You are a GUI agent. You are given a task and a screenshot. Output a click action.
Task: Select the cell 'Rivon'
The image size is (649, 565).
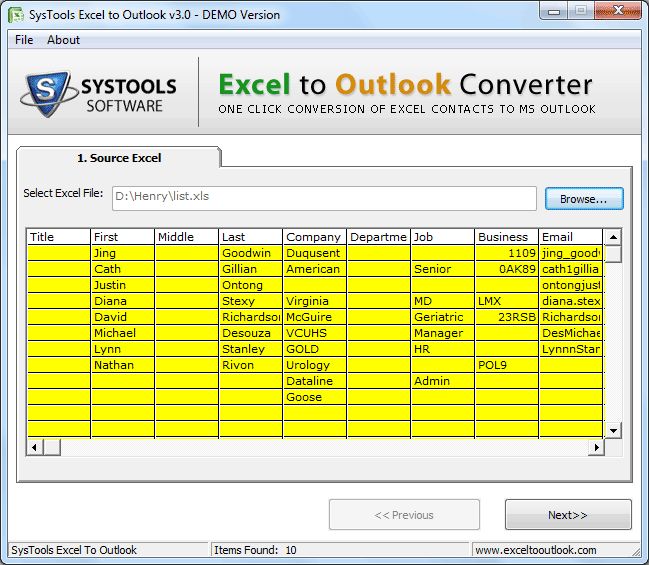click(250, 365)
